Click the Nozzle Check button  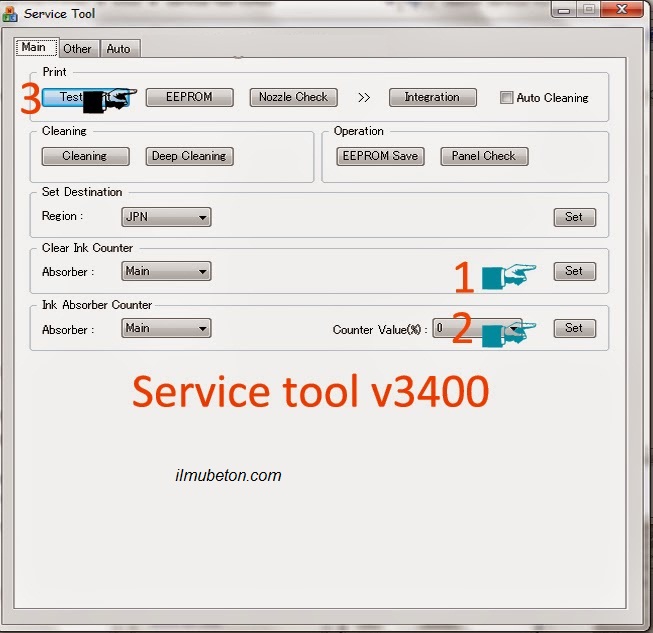[x=294, y=97]
